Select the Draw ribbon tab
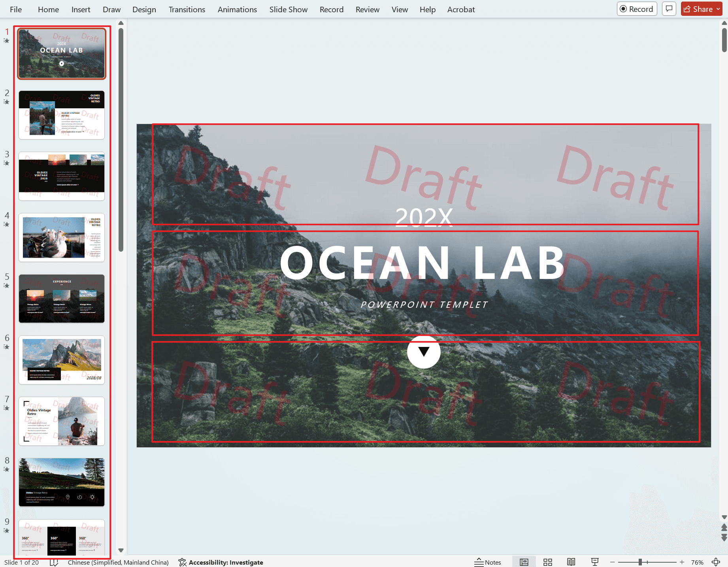 coord(111,9)
